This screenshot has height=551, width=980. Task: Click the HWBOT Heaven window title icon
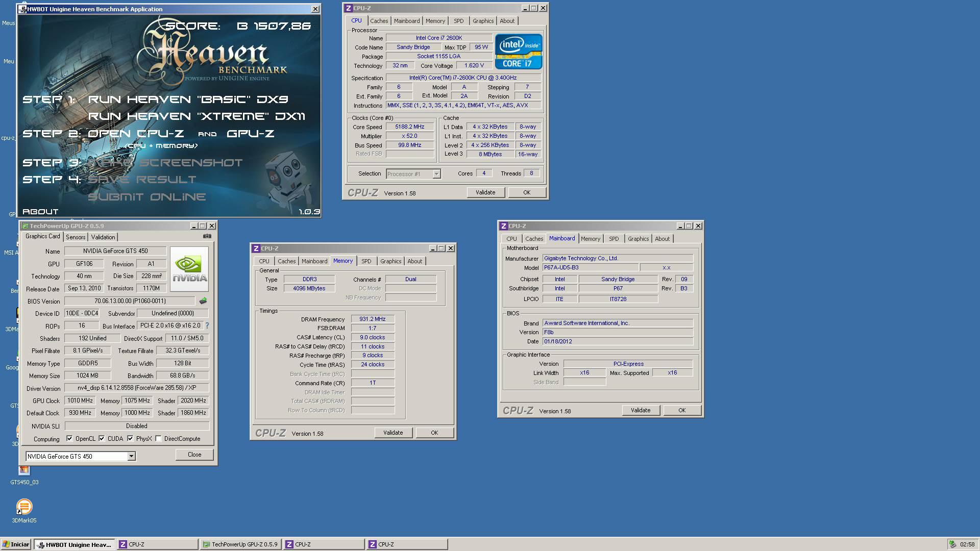(x=22, y=9)
